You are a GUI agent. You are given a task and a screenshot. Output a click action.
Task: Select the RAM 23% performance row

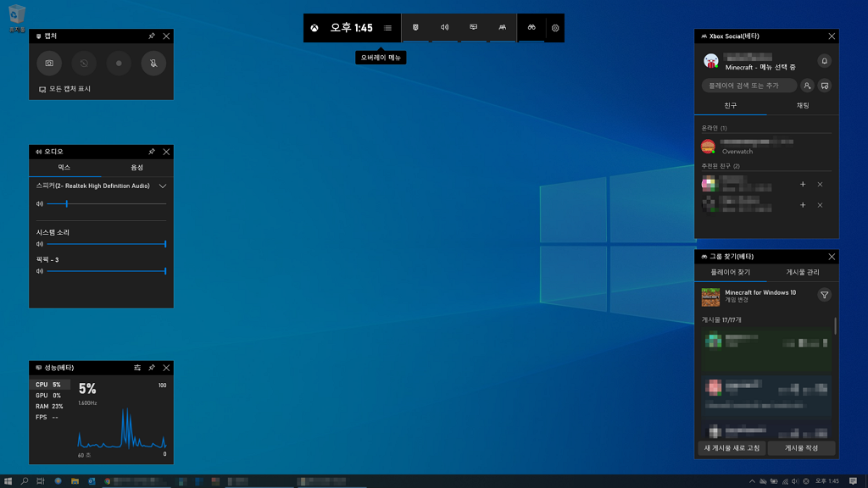50,406
